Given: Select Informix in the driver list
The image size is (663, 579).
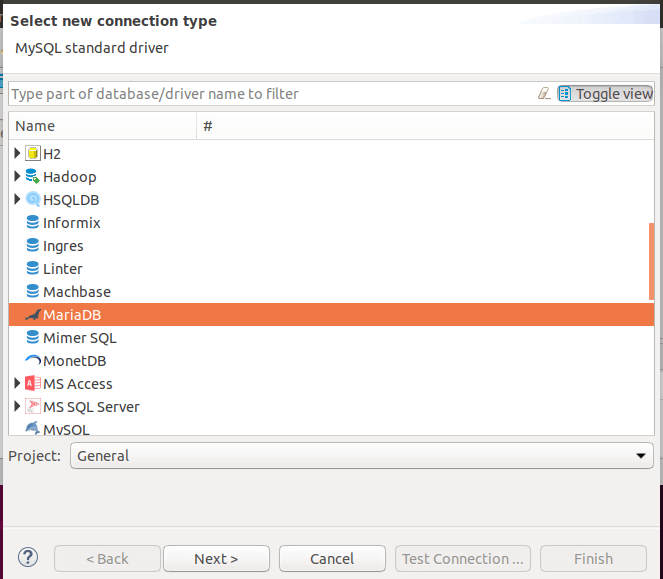Looking at the screenshot, I should 71,223.
